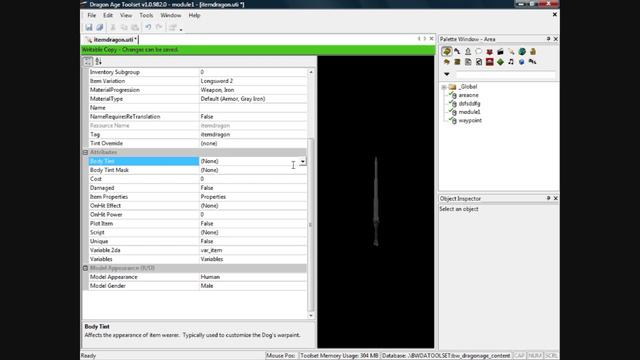Select the script document palette icon

[468, 62]
